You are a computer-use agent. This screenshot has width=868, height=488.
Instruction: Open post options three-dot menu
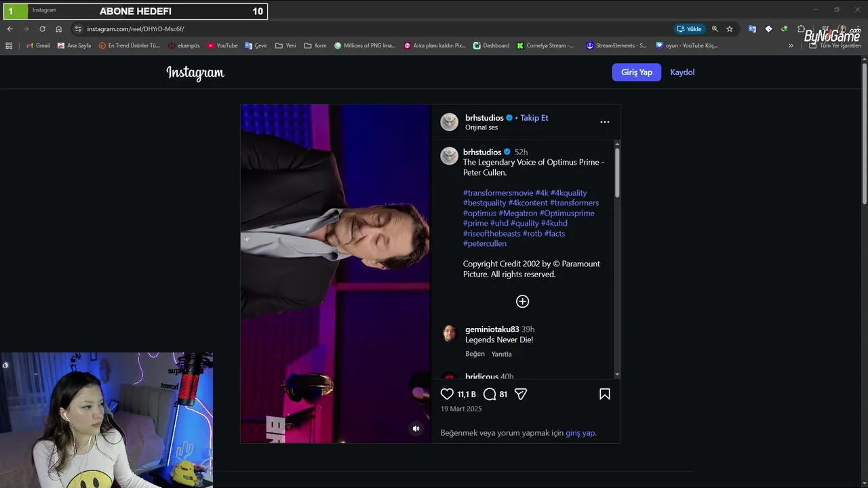coord(605,122)
